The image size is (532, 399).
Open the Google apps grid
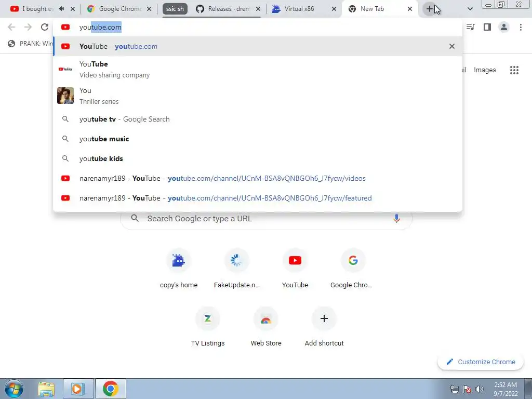click(x=514, y=70)
